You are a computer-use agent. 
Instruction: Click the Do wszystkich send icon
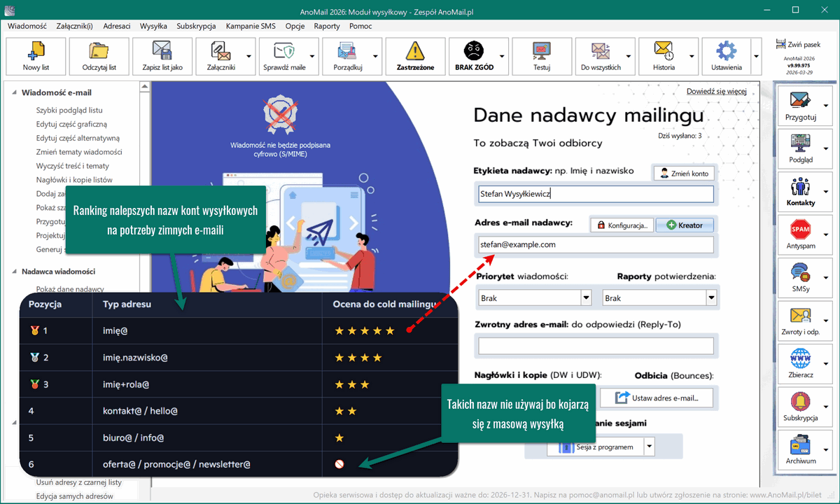pos(601,51)
